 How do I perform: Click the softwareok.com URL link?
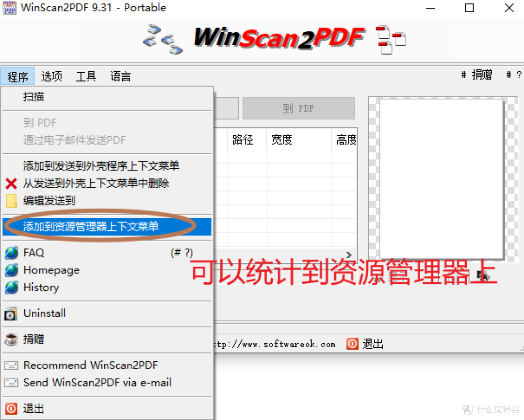[x=274, y=344]
